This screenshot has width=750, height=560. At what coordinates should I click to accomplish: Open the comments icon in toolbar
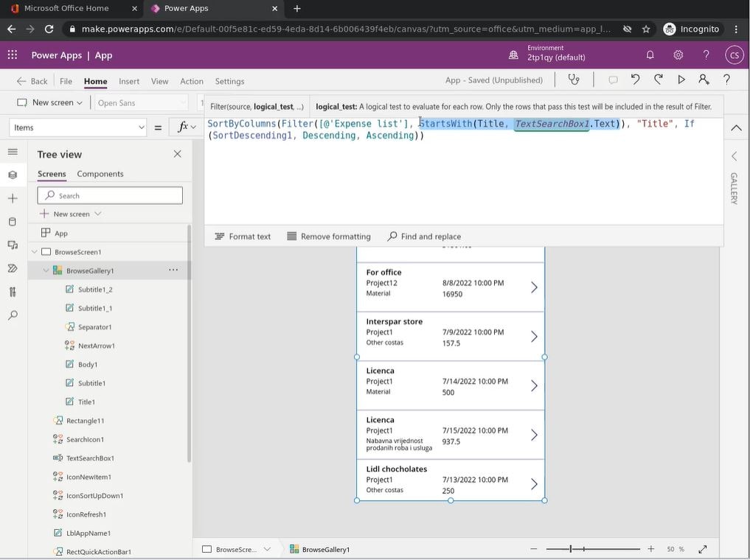tap(613, 80)
